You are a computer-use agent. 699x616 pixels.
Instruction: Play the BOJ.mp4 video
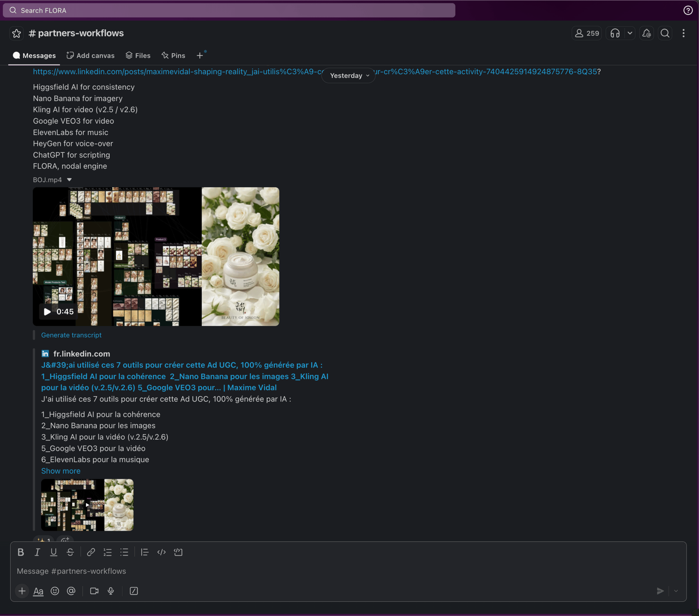pos(47,312)
